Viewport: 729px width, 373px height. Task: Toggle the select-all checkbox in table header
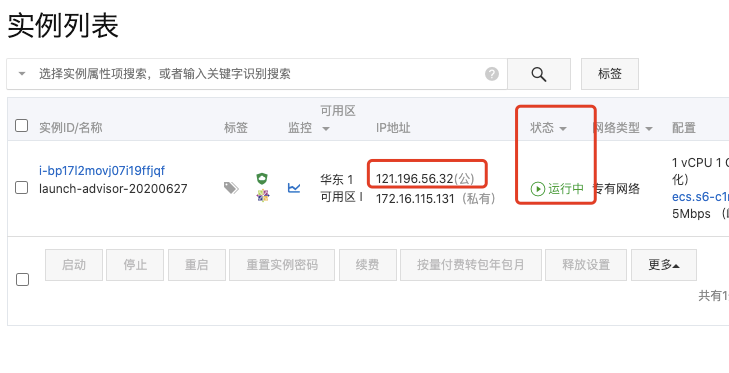point(21,126)
